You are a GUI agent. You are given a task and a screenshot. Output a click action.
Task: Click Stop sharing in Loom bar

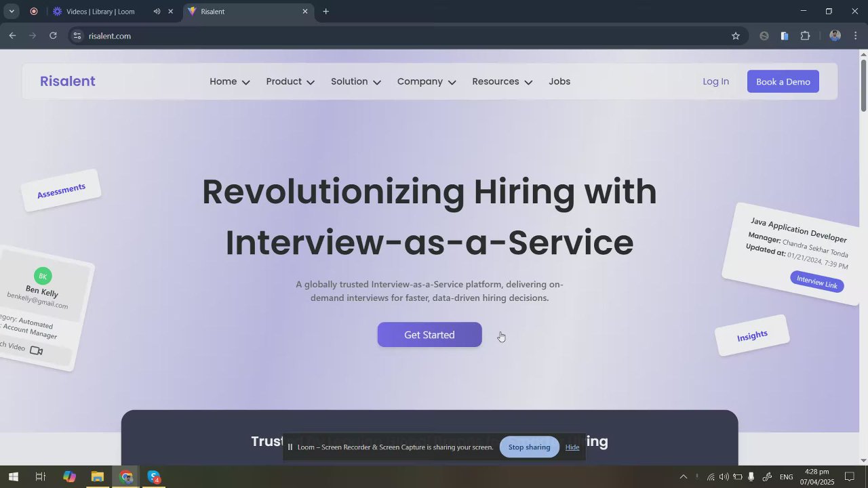coord(529,447)
